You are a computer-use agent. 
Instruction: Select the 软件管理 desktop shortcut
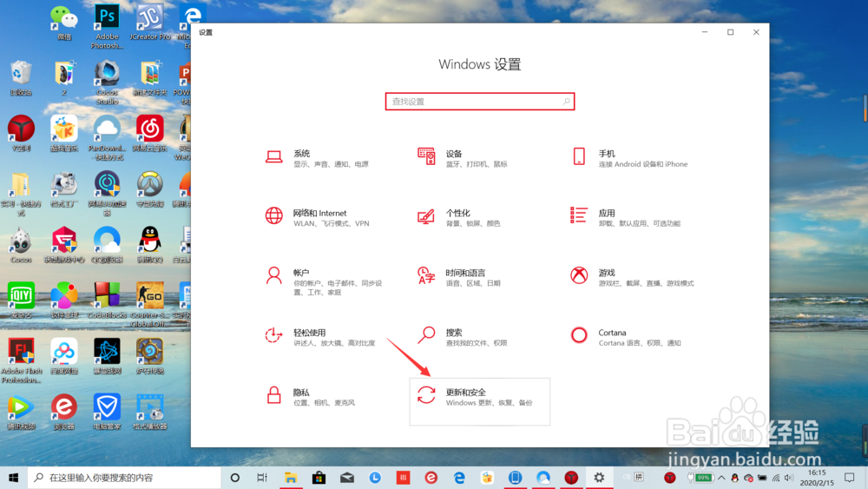[64, 301]
